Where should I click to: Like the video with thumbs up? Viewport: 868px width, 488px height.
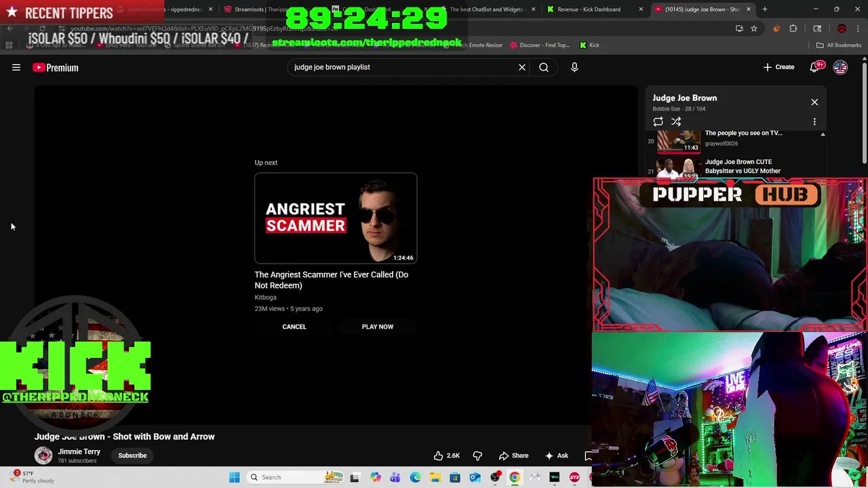pos(446,455)
